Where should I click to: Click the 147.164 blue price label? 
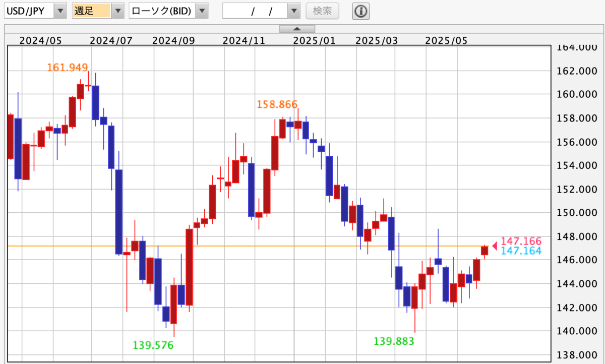[x=521, y=251]
